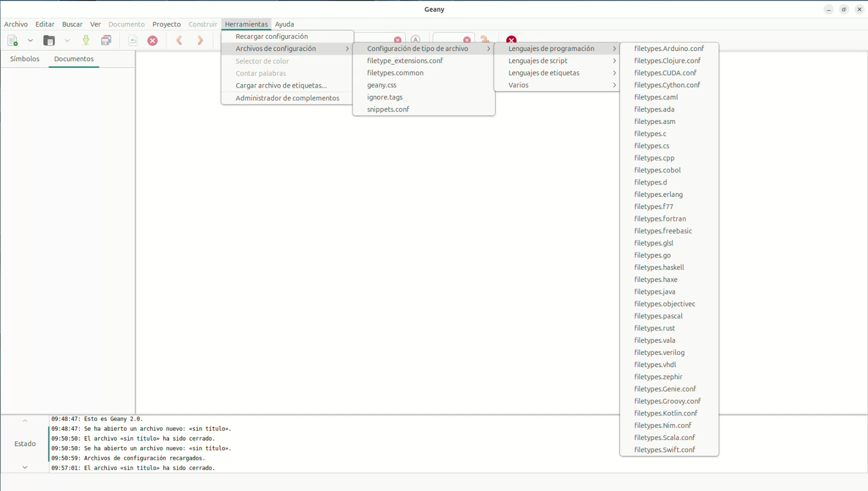This screenshot has width=868, height=491.
Task: Click the save file toolbar icon
Action: [86, 41]
